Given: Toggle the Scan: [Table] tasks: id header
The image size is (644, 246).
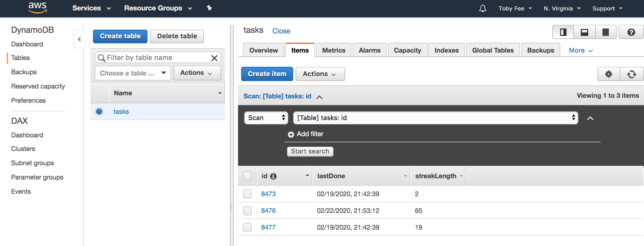Looking at the screenshot, I should [x=283, y=97].
